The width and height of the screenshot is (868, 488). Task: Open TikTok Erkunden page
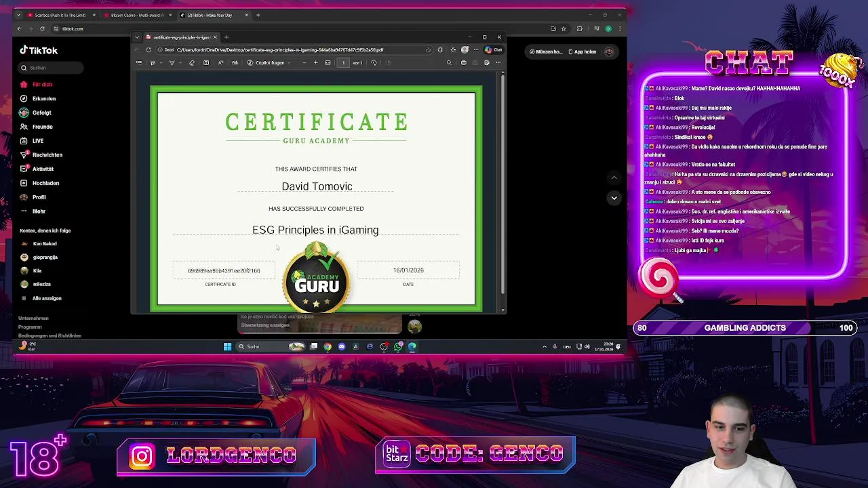(x=44, y=99)
